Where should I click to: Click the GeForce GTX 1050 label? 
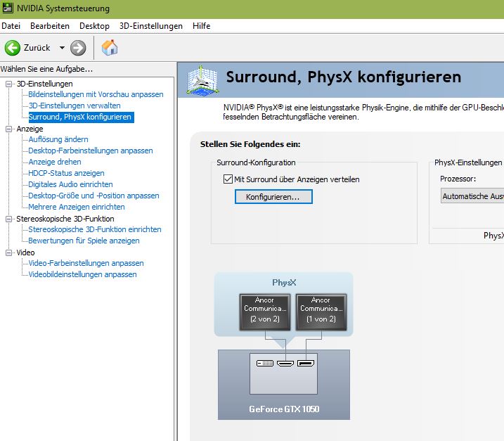click(x=284, y=409)
